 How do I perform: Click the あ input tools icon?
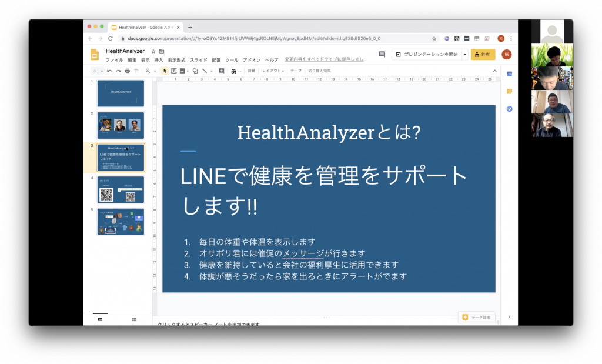(x=233, y=71)
